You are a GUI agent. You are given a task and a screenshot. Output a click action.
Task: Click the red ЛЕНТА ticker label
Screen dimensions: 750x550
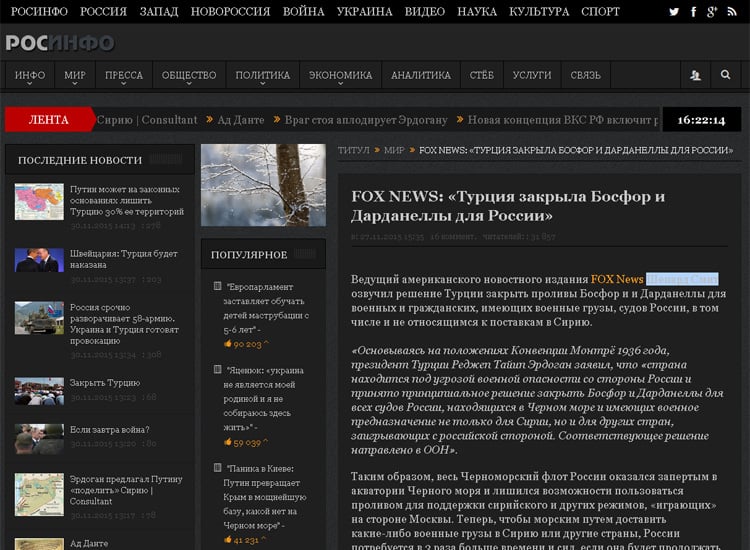49,120
